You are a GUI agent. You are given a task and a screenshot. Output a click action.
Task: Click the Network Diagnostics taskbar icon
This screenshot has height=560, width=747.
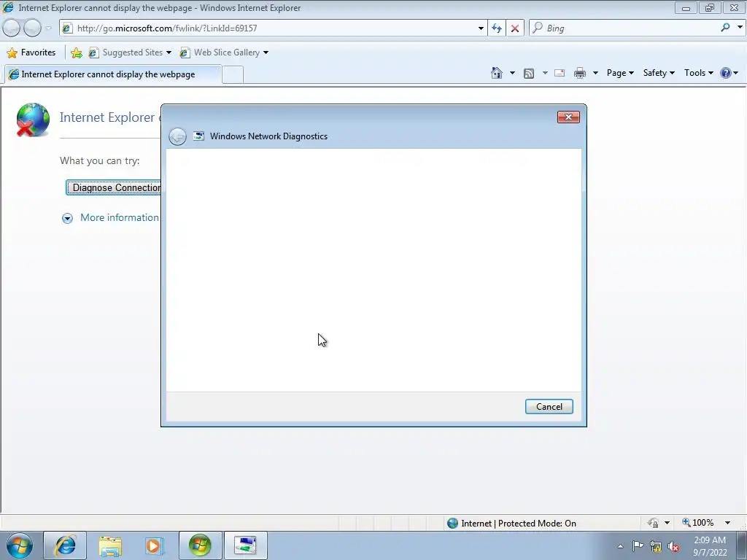click(245, 545)
